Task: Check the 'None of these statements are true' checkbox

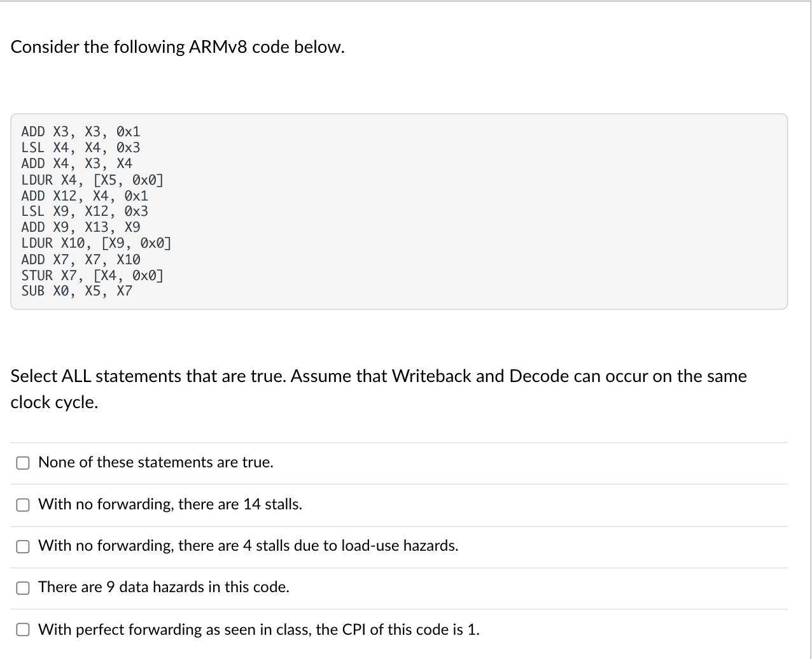Action: coord(23,463)
